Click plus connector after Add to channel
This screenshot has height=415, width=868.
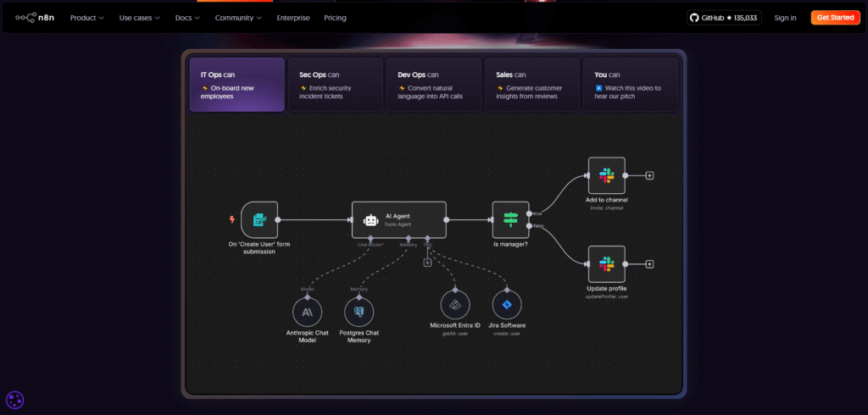[650, 175]
